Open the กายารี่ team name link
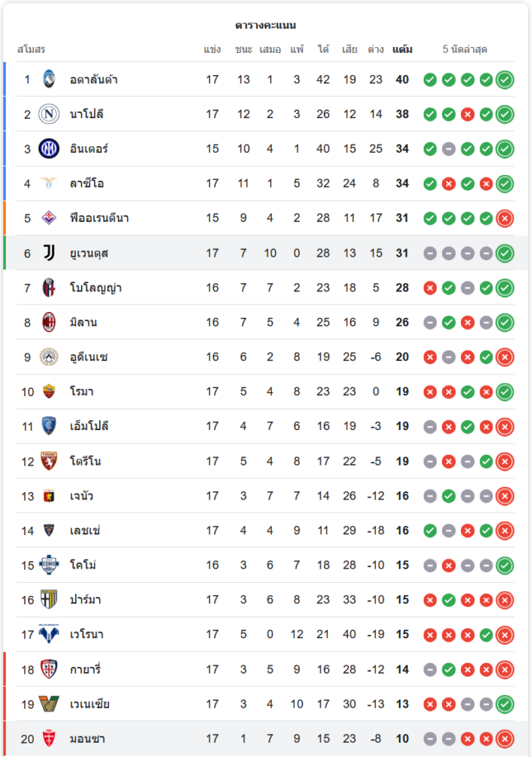Viewport: 532px width, 757px height. point(85,669)
